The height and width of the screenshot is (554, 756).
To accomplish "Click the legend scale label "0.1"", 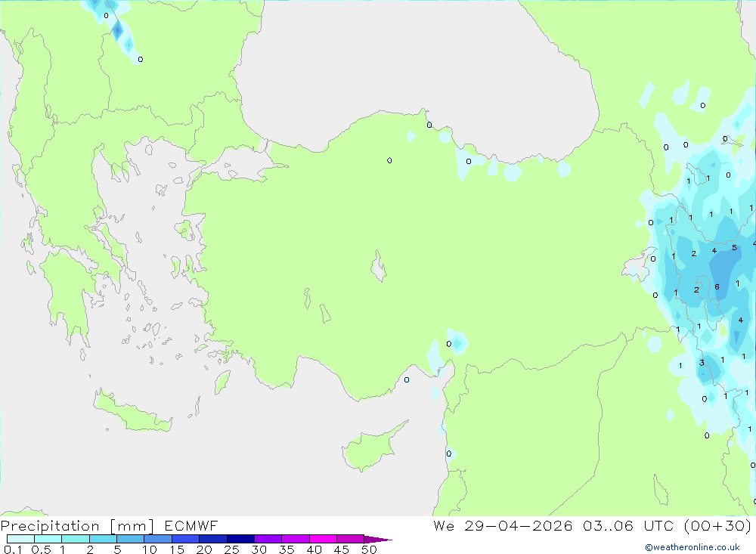I will click(x=13, y=549).
